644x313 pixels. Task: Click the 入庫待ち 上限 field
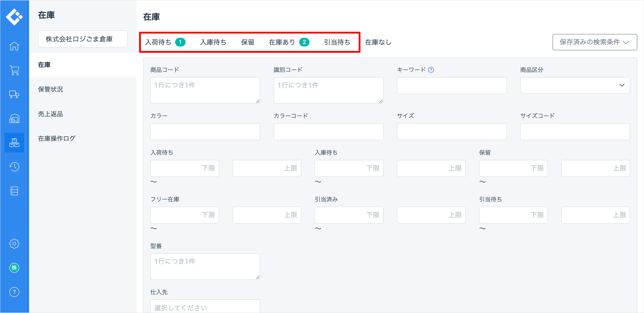[431, 168]
